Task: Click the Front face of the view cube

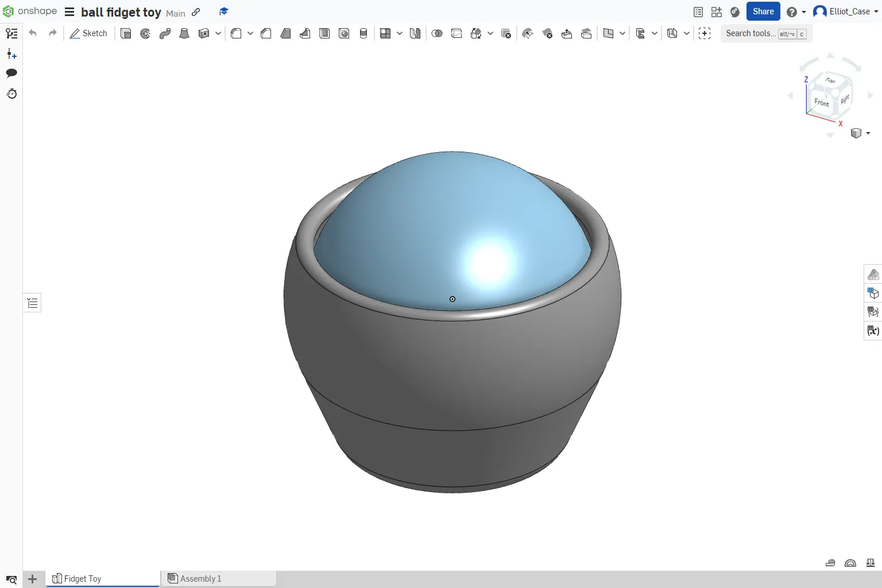Action: point(821,103)
